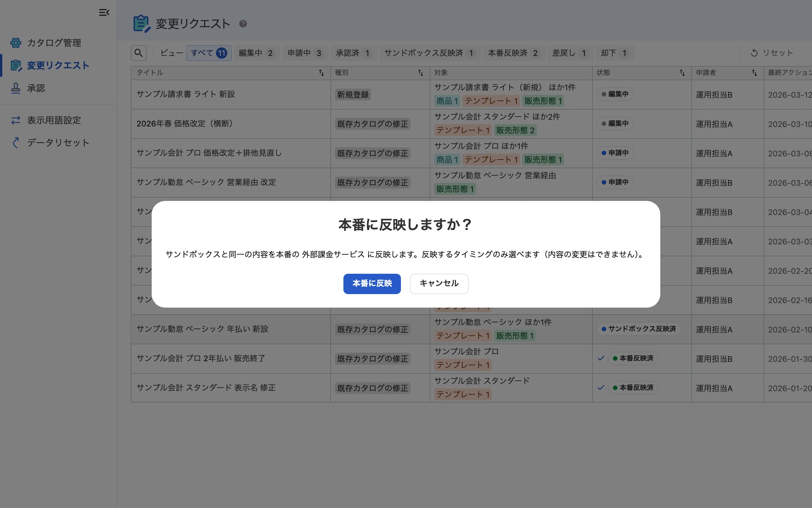Click the 新規登録 type badge
The image size is (812, 508).
click(x=353, y=95)
